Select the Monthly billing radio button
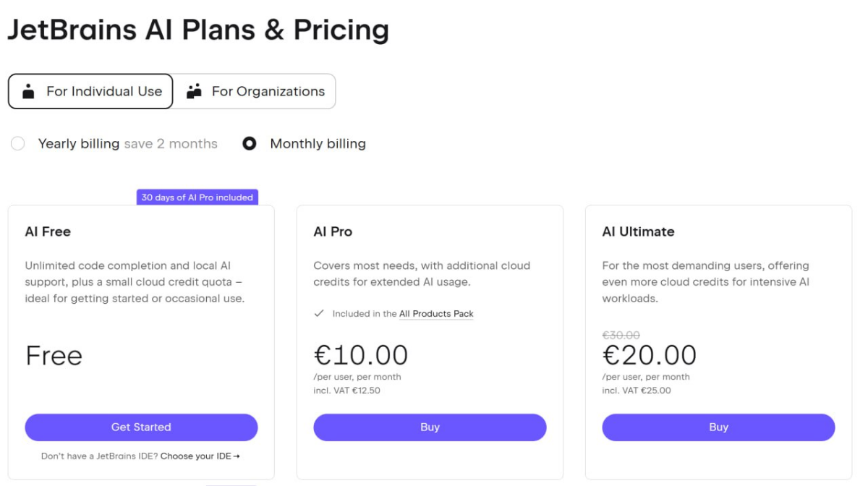 coord(250,144)
